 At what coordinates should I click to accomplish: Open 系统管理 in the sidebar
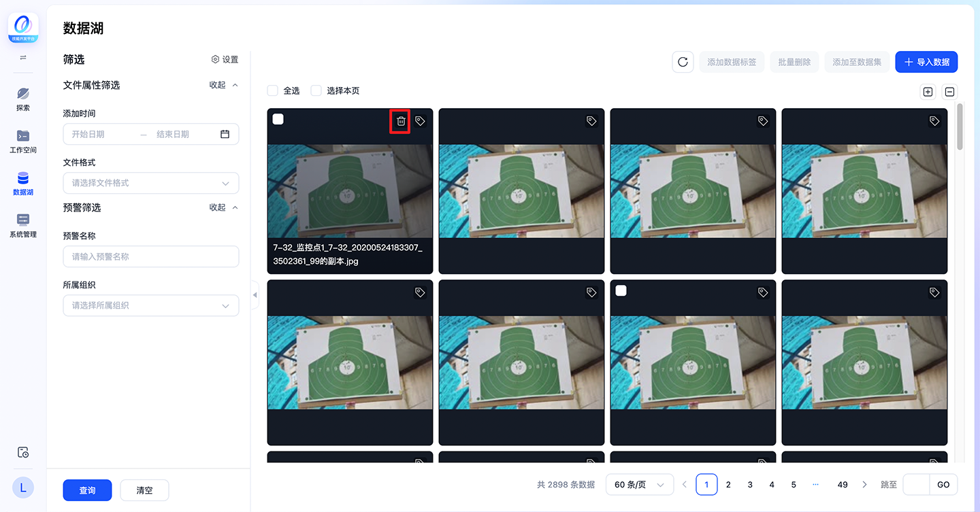[x=23, y=226]
